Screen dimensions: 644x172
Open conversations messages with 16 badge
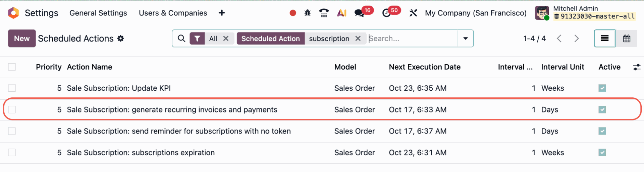point(360,13)
